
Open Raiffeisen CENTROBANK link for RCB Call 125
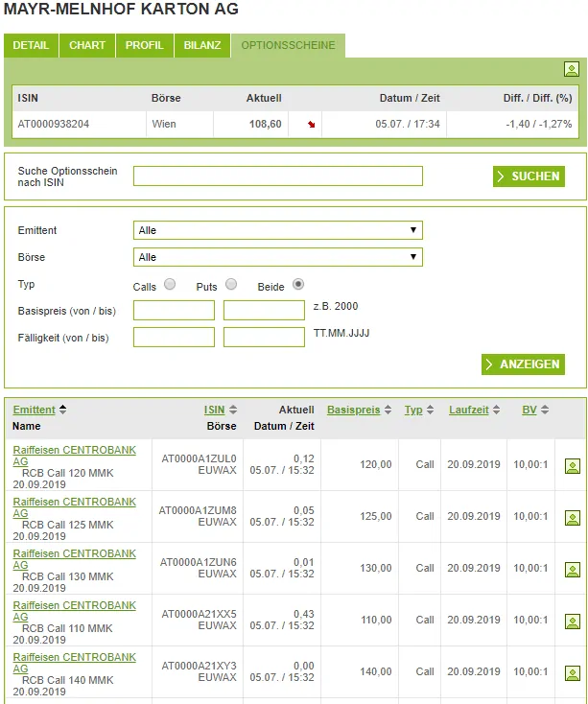(x=74, y=506)
